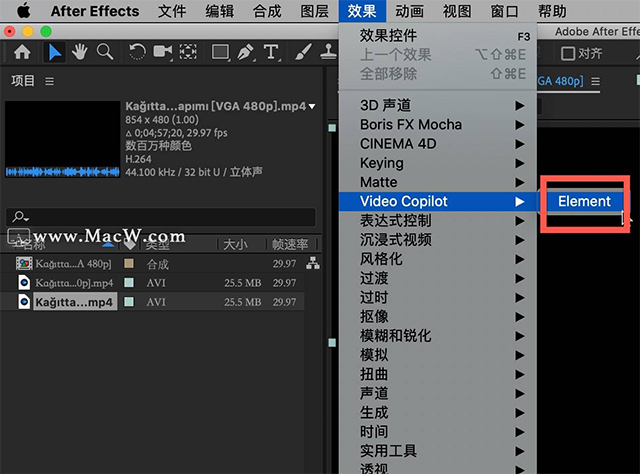Open the 帮助 menu
This screenshot has height=474, width=640.
click(552, 11)
